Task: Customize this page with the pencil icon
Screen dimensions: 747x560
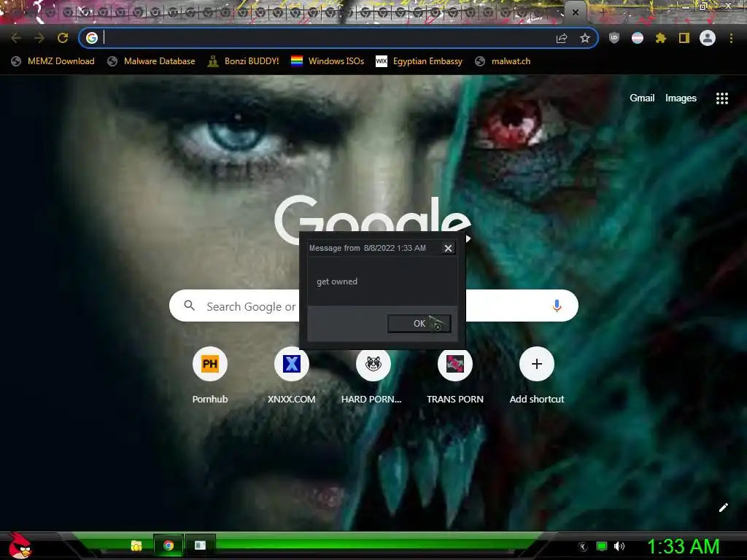Action: click(723, 507)
